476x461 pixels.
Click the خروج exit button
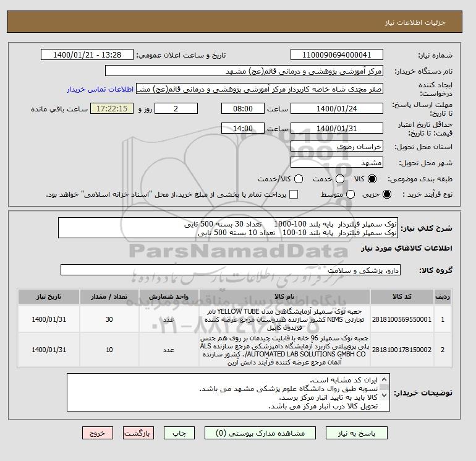(x=98, y=433)
